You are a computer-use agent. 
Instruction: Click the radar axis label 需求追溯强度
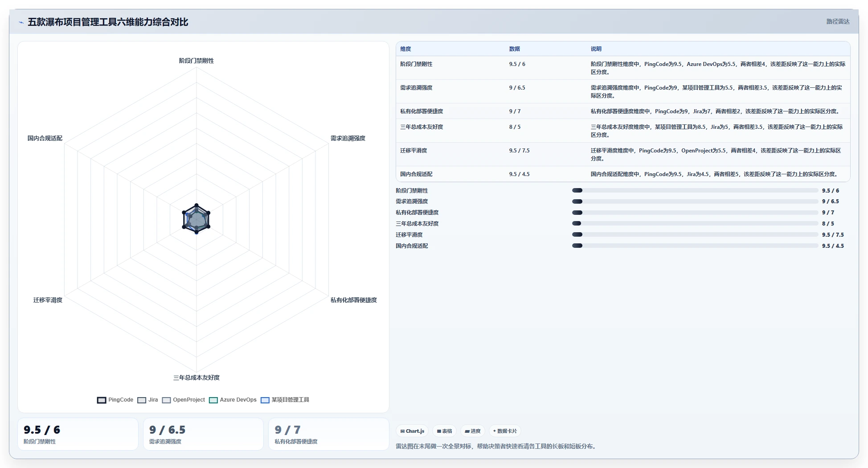(x=348, y=138)
